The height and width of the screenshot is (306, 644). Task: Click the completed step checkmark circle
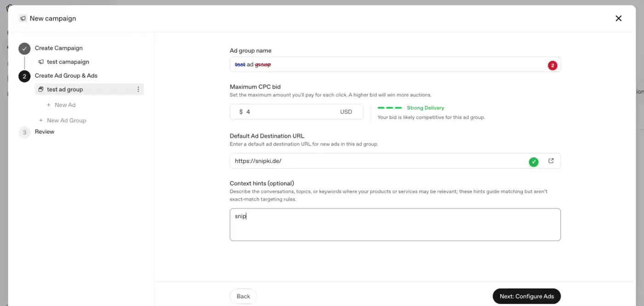coord(24,48)
